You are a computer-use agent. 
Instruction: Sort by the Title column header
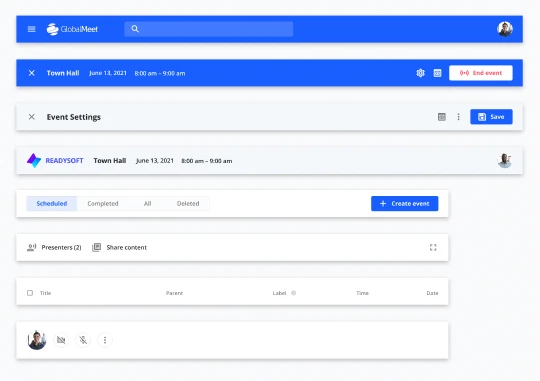coord(45,293)
